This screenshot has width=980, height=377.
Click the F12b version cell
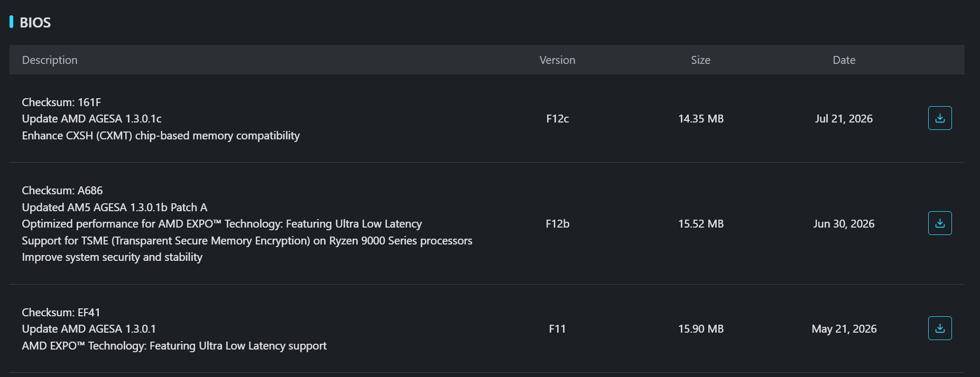pyautogui.click(x=557, y=224)
